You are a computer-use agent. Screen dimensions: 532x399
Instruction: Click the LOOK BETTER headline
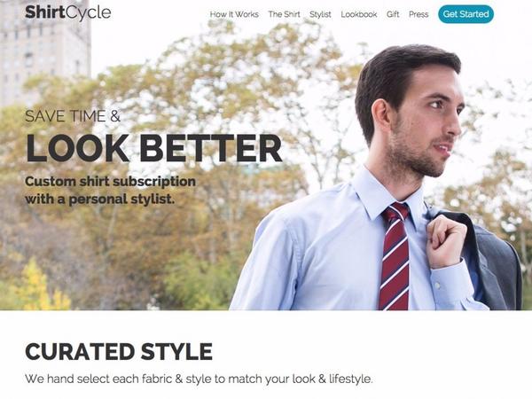coord(154,148)
